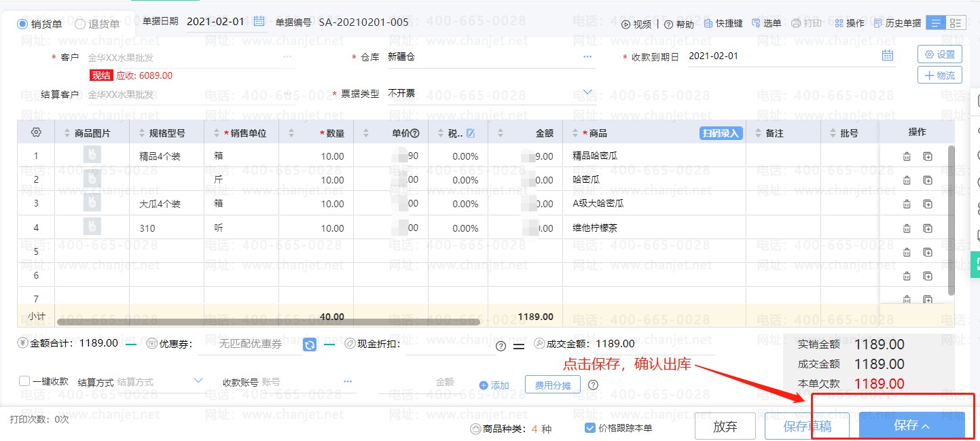The height and width of the screenshot is (441, 980).
Task: Click 选单 in the toolbar
Action: 766,23
